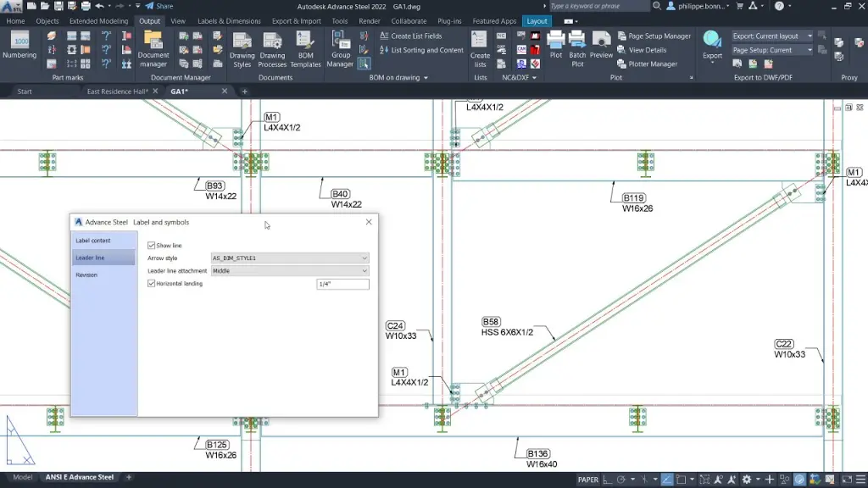Image resolution: width=868 pixels, height=488 pixels.
Task: Select Revision in dialog sidebar
Action: pos(103,274)
